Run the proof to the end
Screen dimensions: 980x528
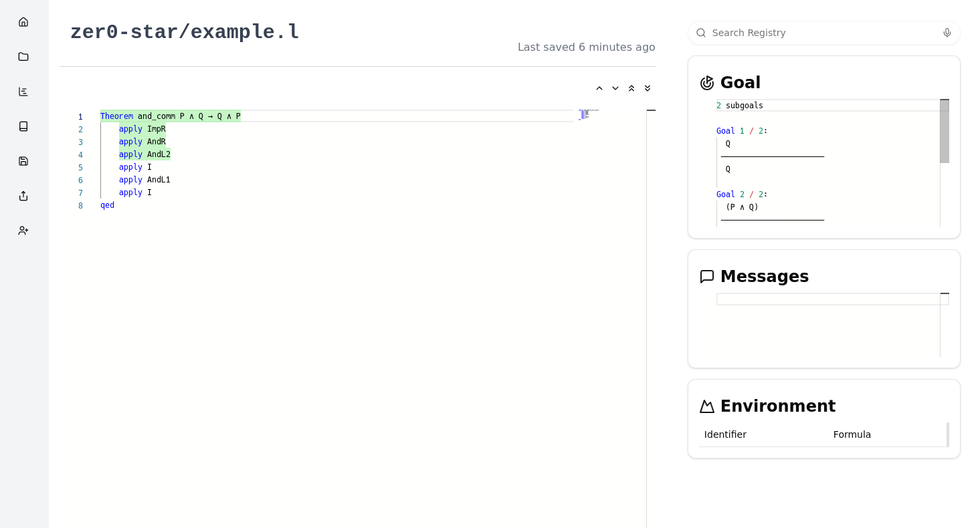pos(647,88)
